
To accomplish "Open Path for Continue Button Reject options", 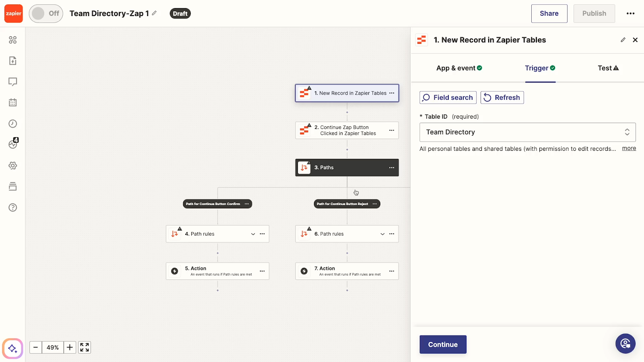I will [x=375, y=204].
